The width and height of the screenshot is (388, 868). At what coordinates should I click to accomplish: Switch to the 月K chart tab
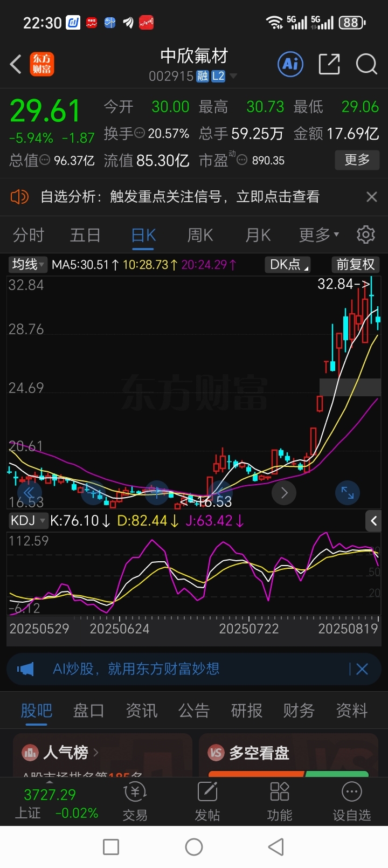258,235
